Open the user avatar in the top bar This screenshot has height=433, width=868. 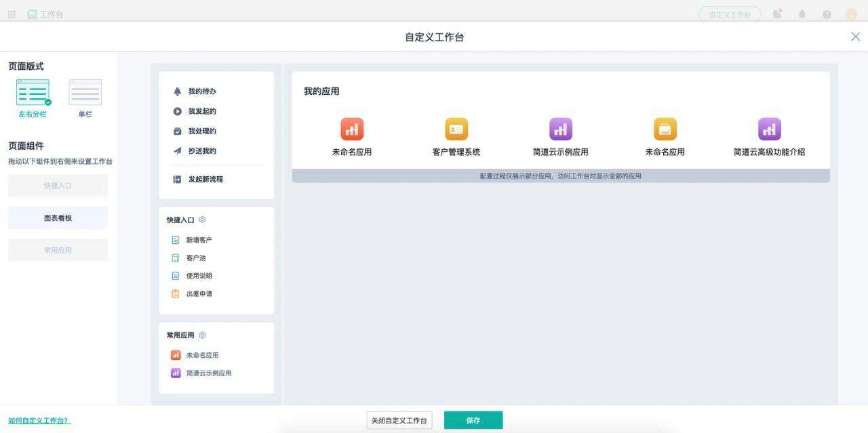click(x=851, y=14)
